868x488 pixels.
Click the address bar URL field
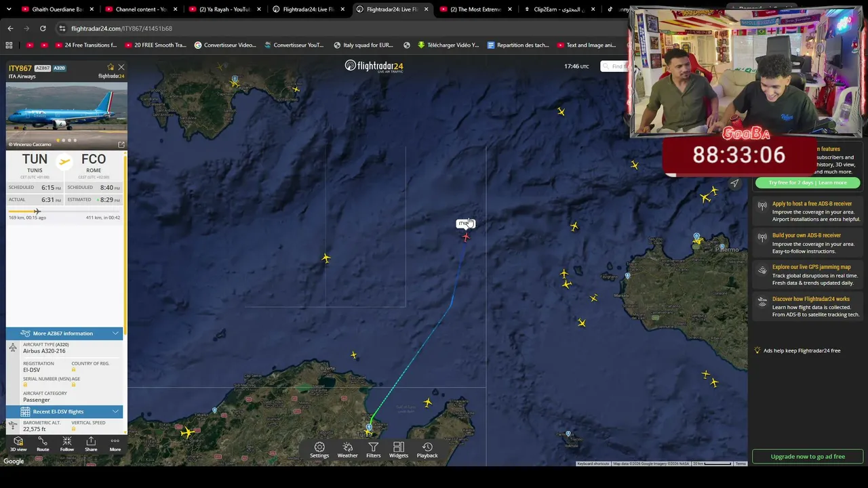(x=339, y=28)
